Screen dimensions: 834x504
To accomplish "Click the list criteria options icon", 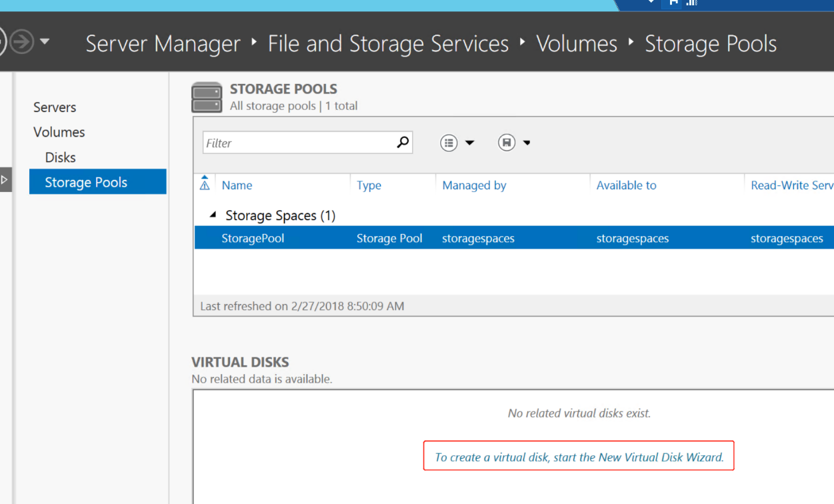I will pos(449,143).
